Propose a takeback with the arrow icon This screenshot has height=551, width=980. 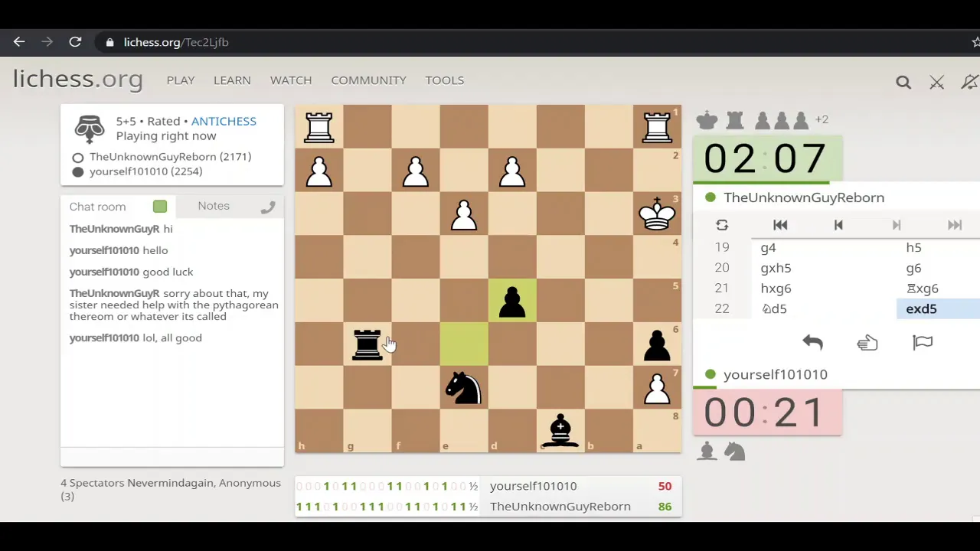812,342
